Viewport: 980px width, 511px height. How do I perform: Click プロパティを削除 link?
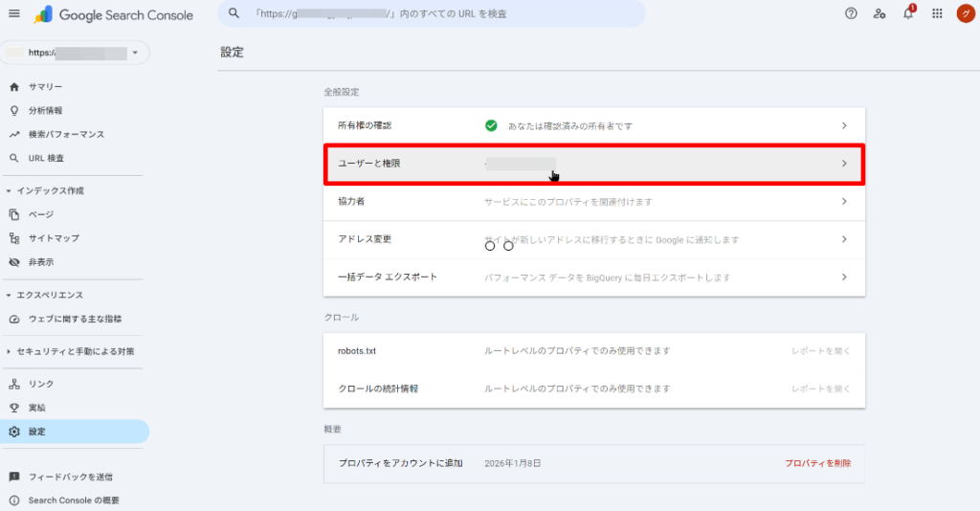(x=817, y=463)
